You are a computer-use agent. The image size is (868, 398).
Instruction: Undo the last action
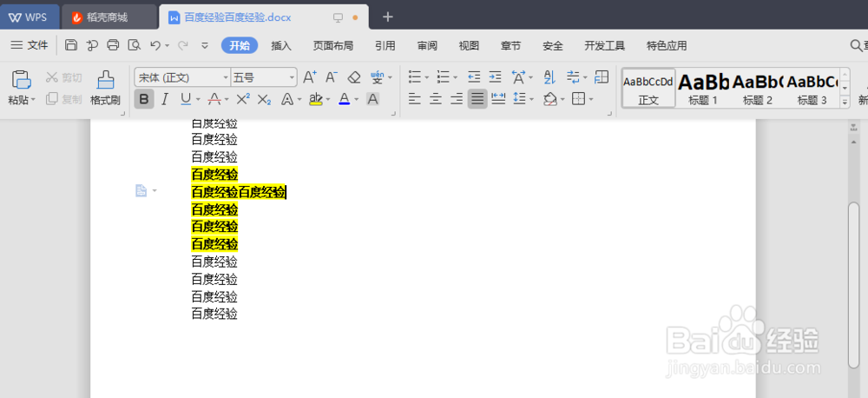tap(155, 45)
